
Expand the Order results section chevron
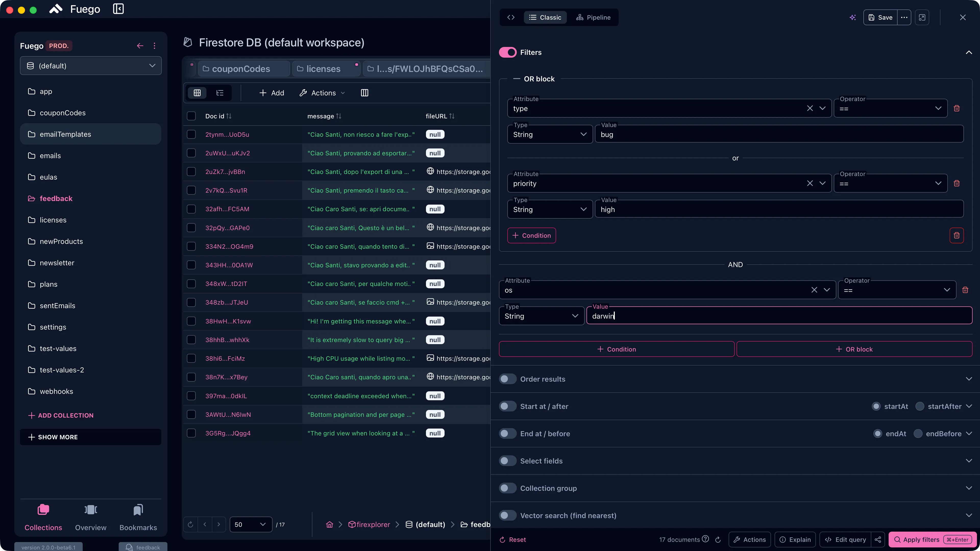pyautogui.click(x=969, y=379)
